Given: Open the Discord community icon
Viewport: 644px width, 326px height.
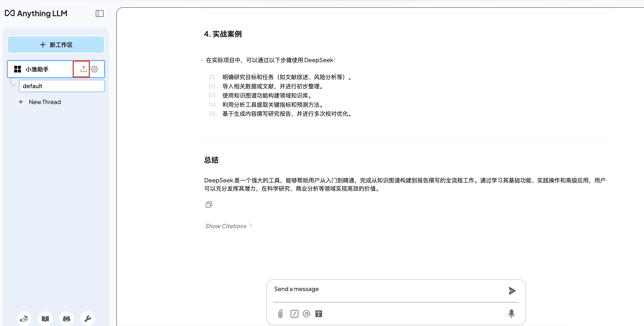Looking at the screenshot, I should (67, 318).
